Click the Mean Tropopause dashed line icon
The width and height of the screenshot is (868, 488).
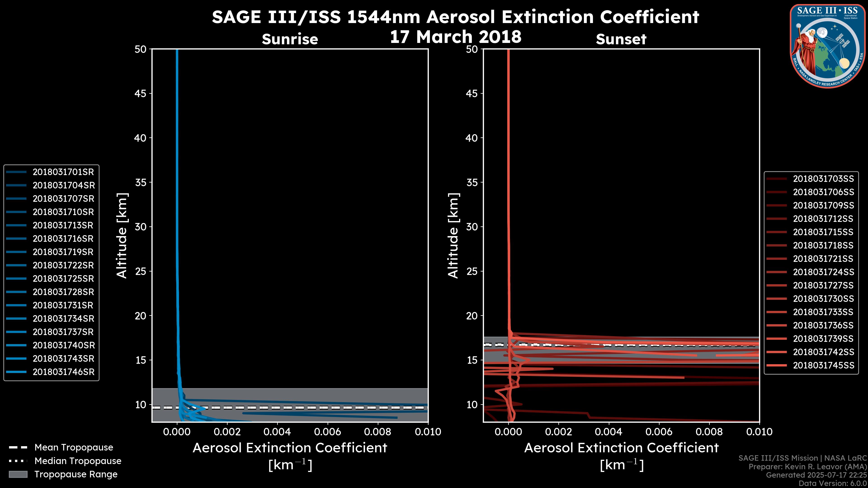coord(18,448)
